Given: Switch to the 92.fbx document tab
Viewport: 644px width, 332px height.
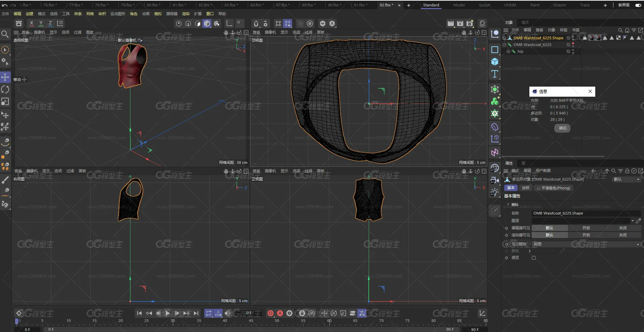Looking at the screenshot, I should pos(386,5).
